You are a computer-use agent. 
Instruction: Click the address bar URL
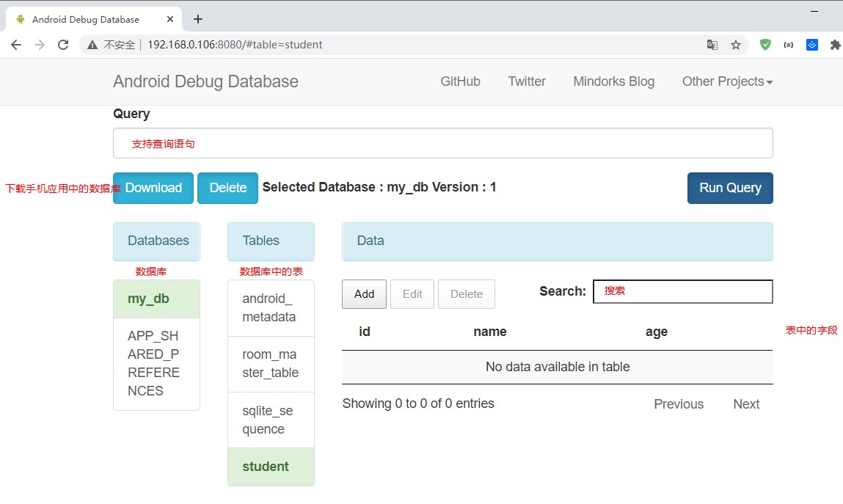click(x=235, y=45)
